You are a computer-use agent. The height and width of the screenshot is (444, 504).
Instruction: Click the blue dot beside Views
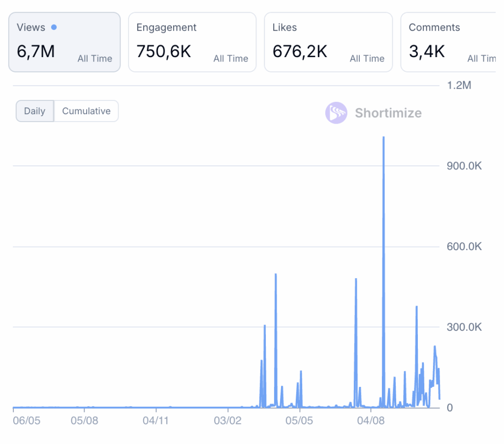pyautogui.click(x=54, y=28)
